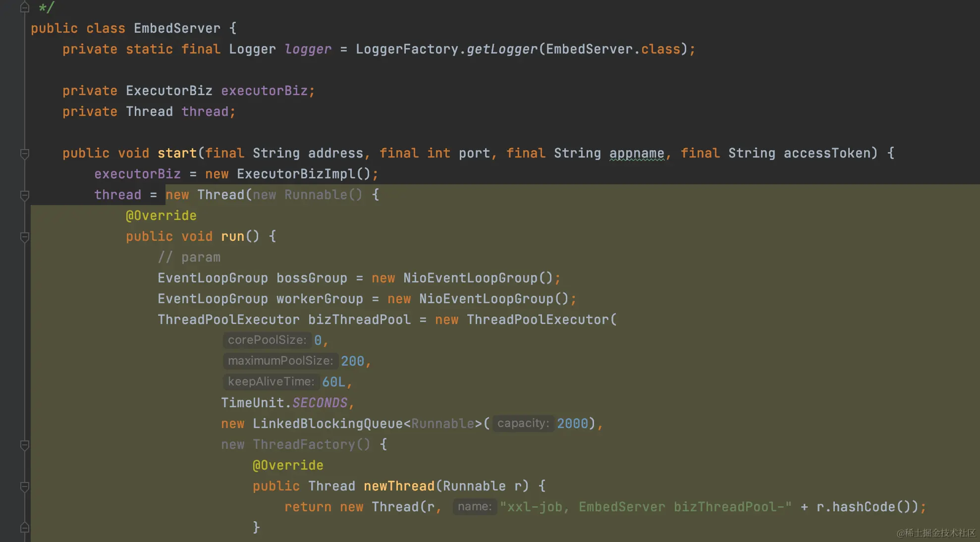Click the "xxl-job, EmbedServer bizThreadPool-" string
Screen dimensions: 980x542
(646, 507)
